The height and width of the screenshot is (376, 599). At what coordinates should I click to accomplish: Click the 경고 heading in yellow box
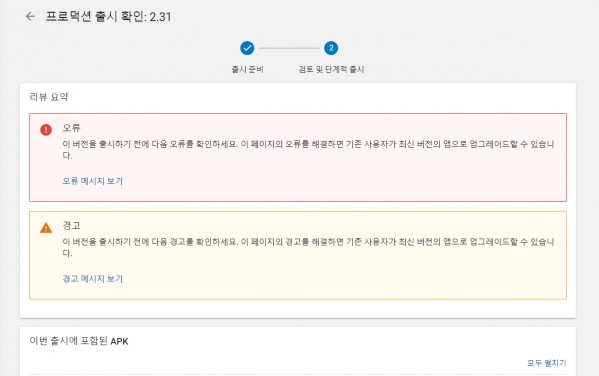click(x=71, y=225)
